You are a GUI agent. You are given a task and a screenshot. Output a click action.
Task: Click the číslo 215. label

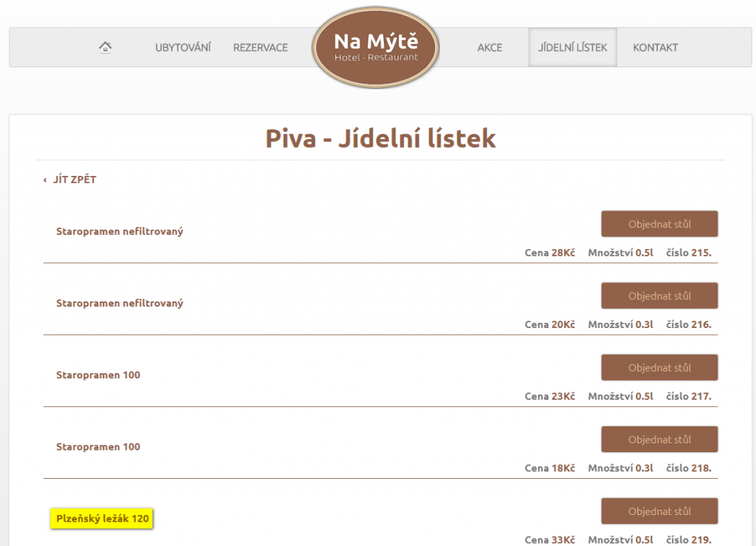point(689,253)
